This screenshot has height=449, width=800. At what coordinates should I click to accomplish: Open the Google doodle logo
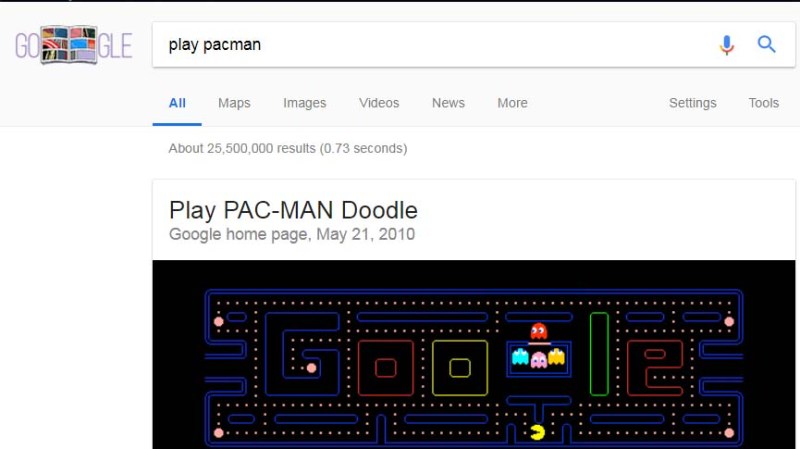point(74,45)
